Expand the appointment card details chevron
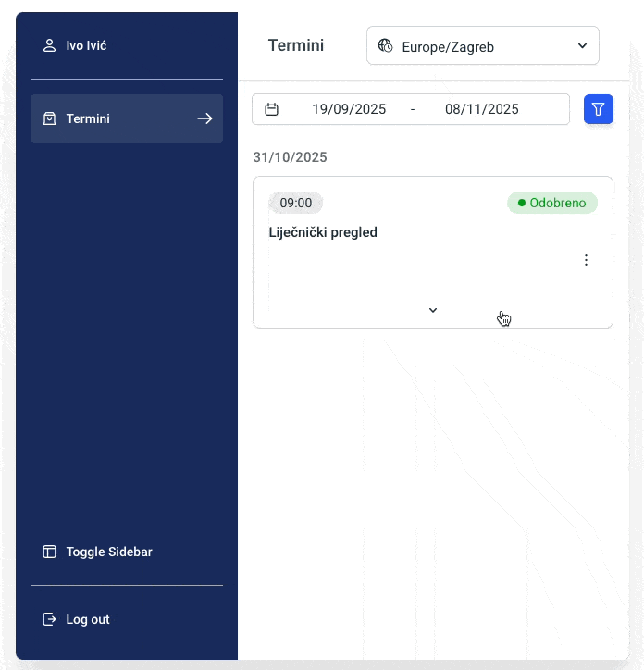 [x=432, y=310]
